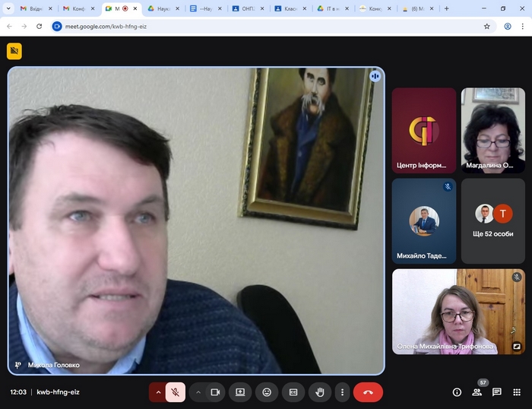Open the 'Ще 52 особи' tile
Image resolution: width=532 pixels, height=409 pixels.
pyautogui.click(x=492, y=220)
